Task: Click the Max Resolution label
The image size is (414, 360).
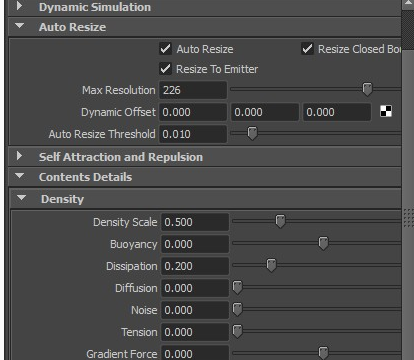Action: coord(119,90)
